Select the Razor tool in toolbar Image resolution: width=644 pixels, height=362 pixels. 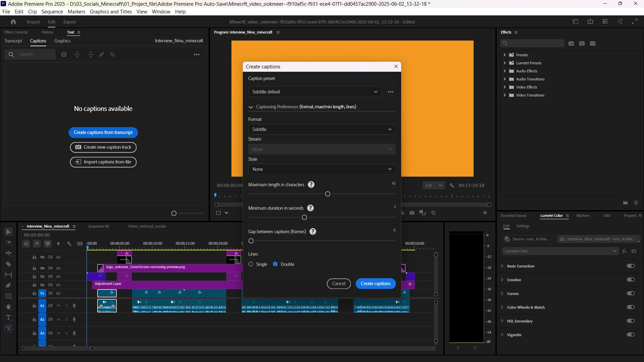tap(8, 264)
